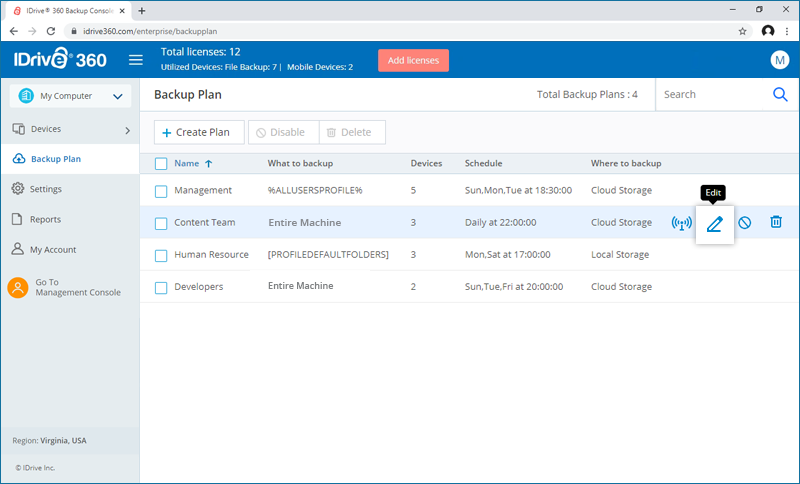
Task: Click 'Sun,Tue,Fri at 20:00:00' schedule
Action: (x=514, y=287)
